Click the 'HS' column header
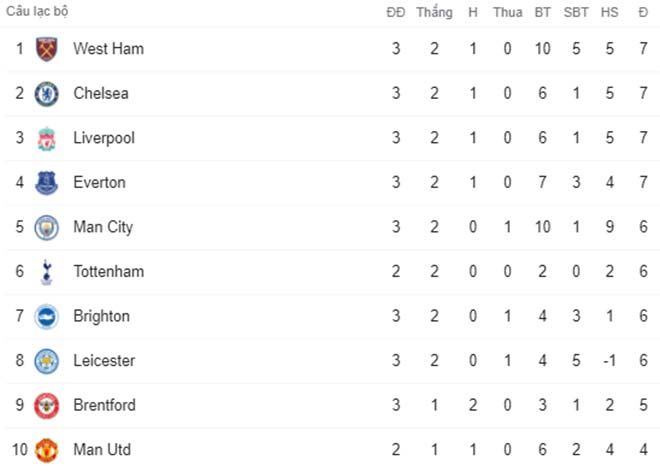 [x=610, y=12]
